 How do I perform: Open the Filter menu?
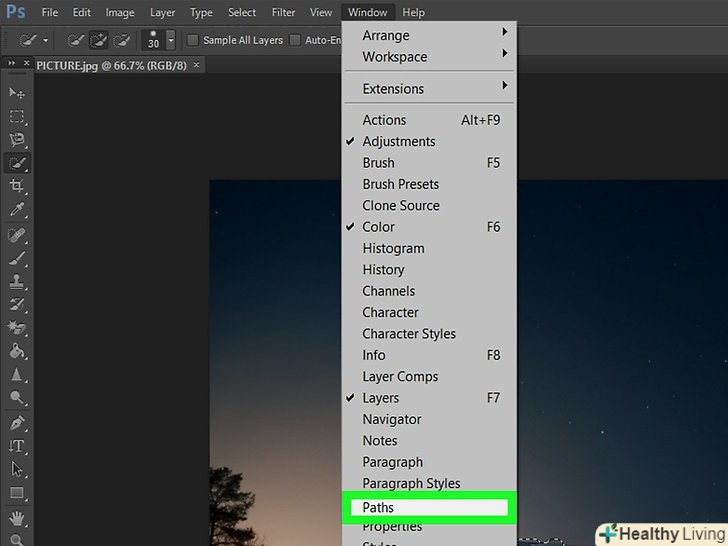(283, 12)
